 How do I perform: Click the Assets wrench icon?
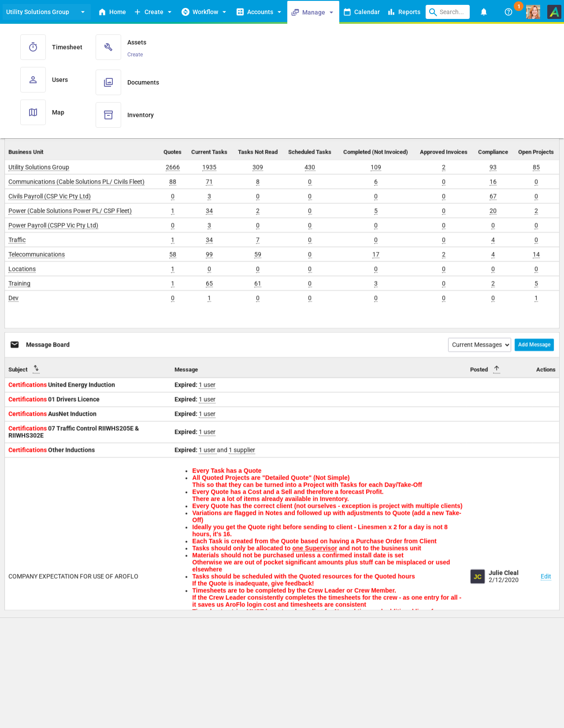(108, 47)
